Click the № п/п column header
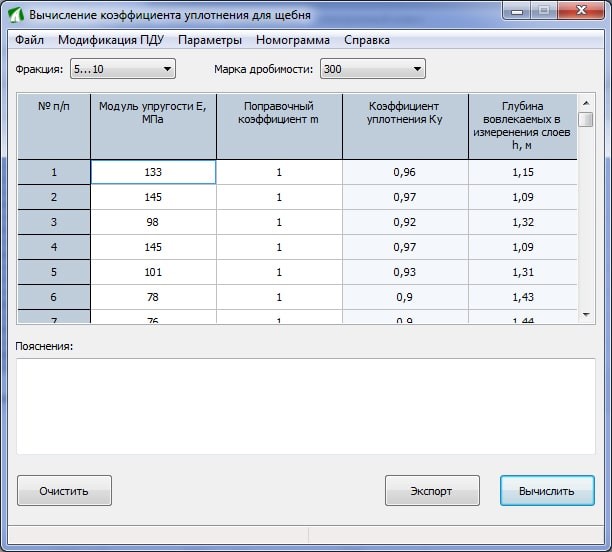 tap(54, 126)
